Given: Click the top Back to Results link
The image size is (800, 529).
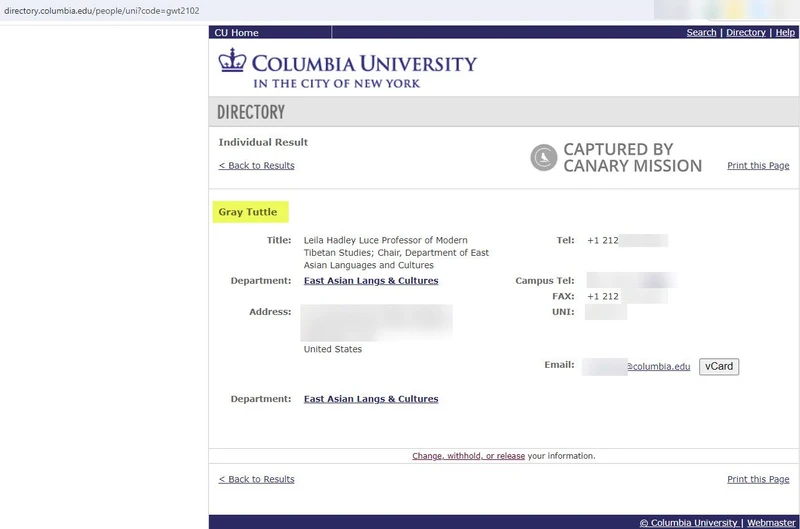Looking at the screenshot, I should (x=257, y=165).
